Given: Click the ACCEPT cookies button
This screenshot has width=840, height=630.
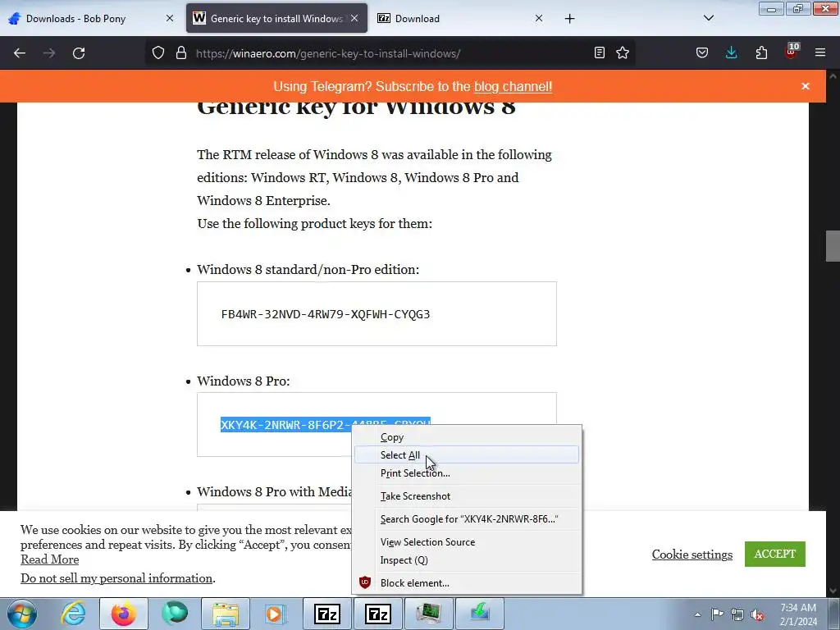Looking at the screenshot, I should (774, 554).
